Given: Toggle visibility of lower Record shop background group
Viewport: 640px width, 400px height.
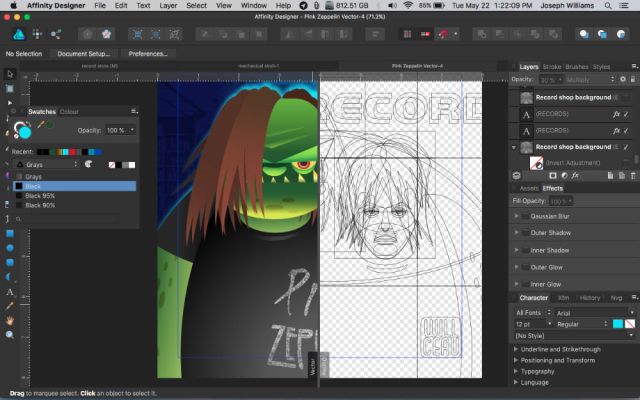Looking at the screenshot, I should click(626, 147).
